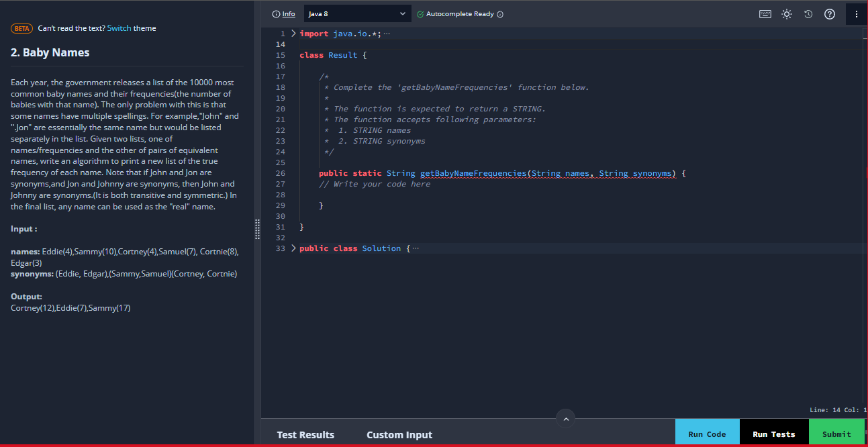Click the Switch theme link
The image size is (868, 447).
point(119,28)
